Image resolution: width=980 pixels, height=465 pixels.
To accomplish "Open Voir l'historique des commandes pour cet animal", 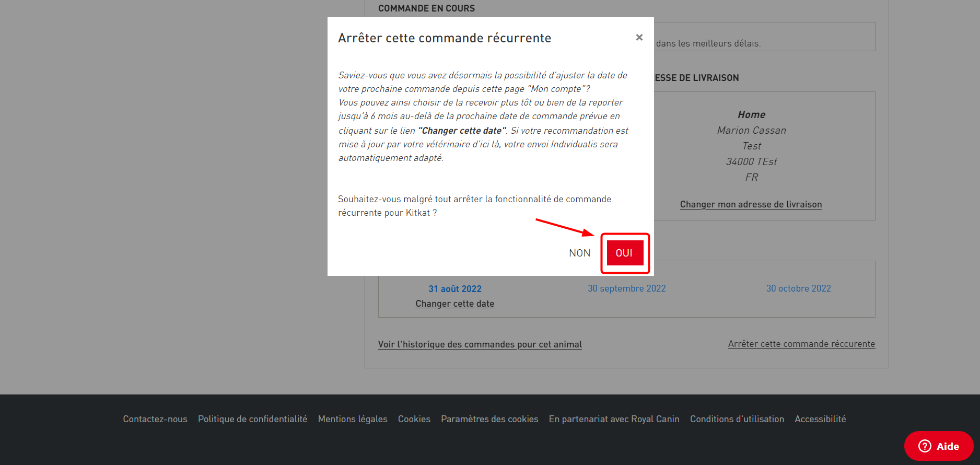I will pos(480,344).
